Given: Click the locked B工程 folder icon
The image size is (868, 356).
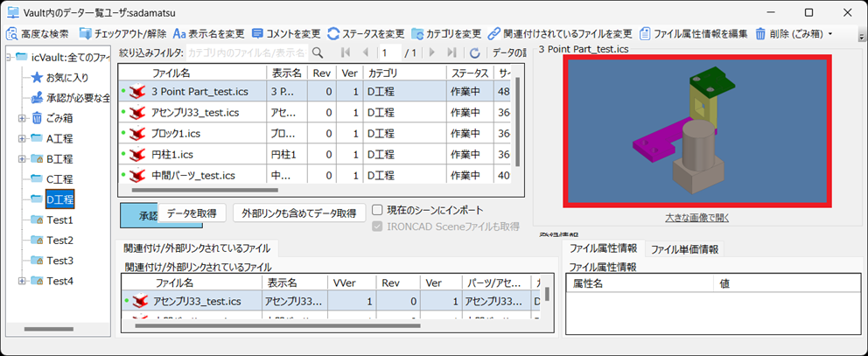Looking at the screenshot, I should tap(37, 159).
